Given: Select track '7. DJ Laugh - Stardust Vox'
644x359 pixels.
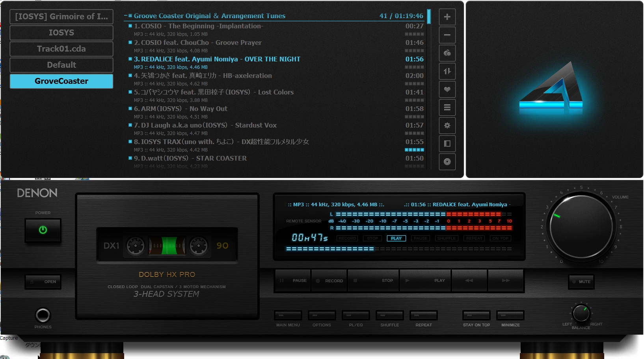Looking at the screenshot, I should click(x=276, y=129).
